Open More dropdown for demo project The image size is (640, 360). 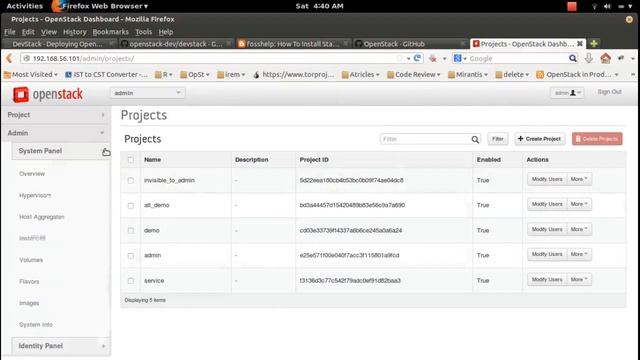[579, 229]
